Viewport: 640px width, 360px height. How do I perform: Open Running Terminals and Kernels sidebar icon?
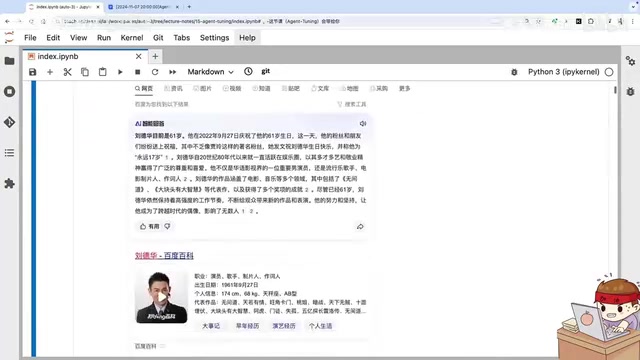point(9,91)
